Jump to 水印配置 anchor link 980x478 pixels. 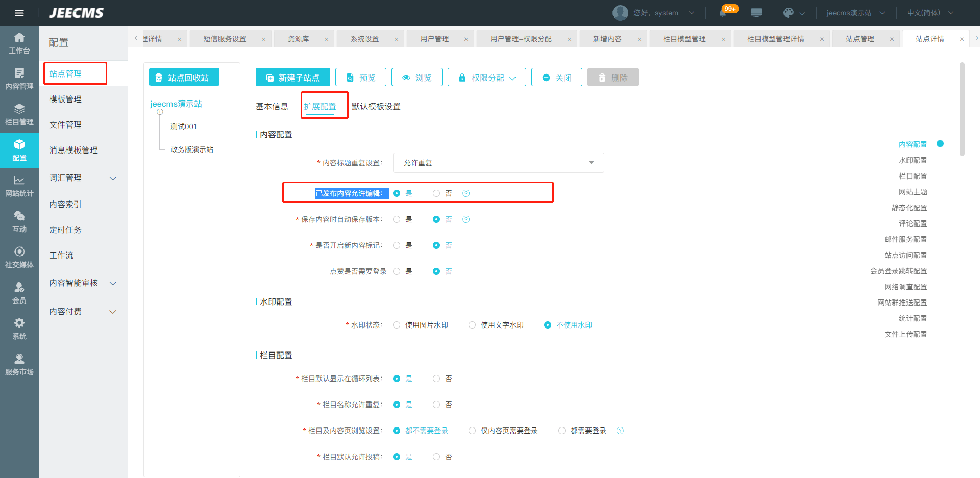pos(913,160)
